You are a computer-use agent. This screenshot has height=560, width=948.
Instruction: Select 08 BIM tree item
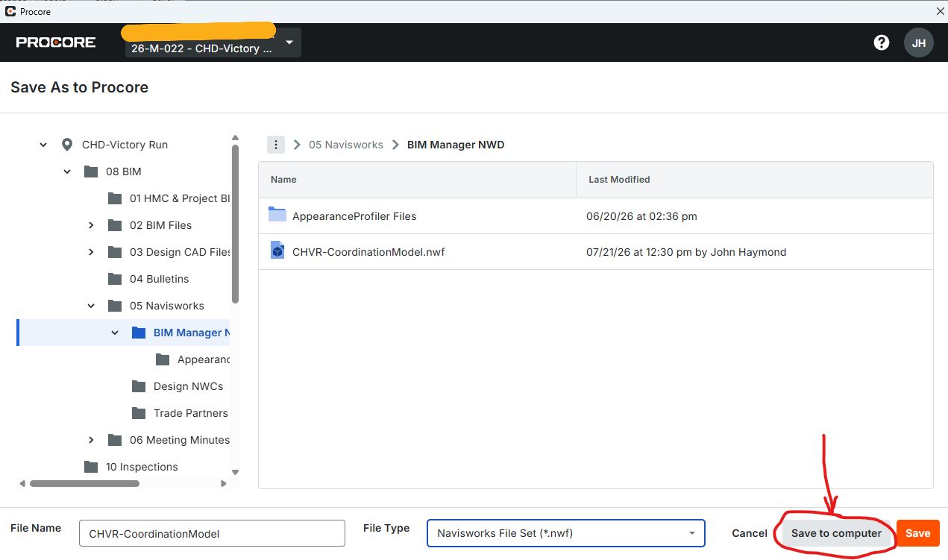(x=123, y=172)
